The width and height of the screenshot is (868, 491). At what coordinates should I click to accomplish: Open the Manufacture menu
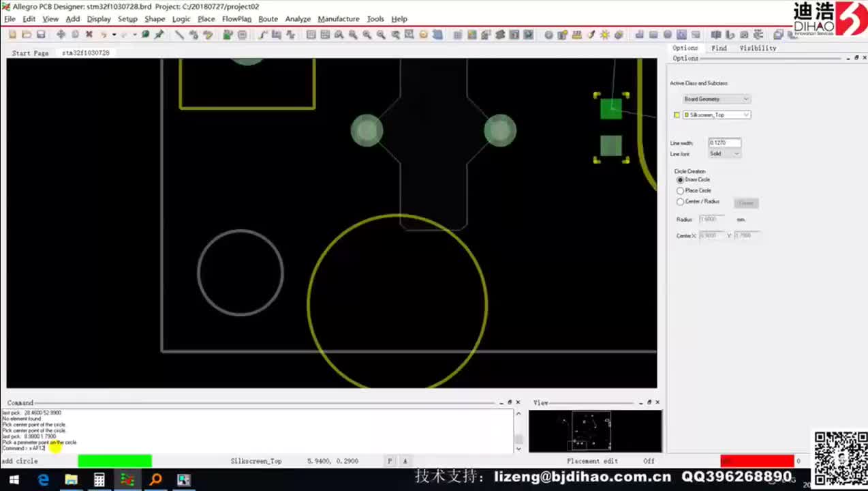click(x=339, y=19)
